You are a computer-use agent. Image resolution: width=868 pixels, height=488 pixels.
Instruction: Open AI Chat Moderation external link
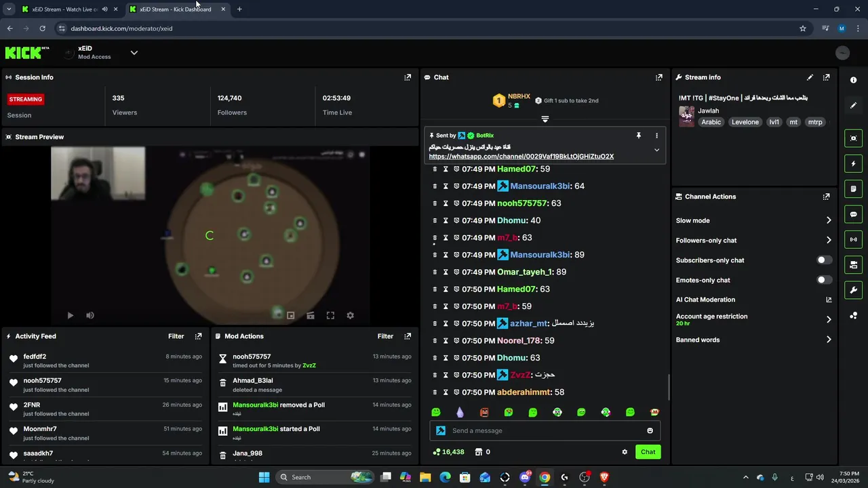click(828, 300)
